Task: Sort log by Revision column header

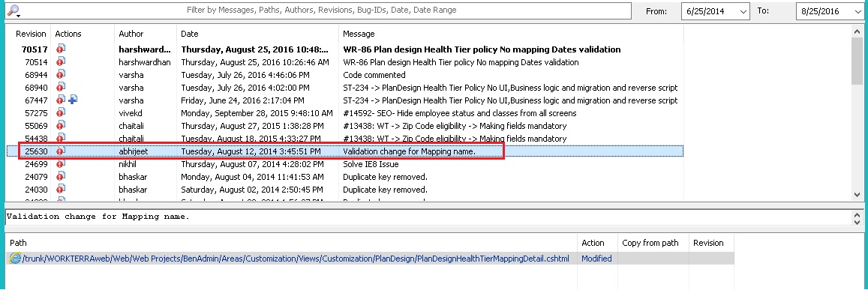Action: pyautogui.click(x=31, y=34)
